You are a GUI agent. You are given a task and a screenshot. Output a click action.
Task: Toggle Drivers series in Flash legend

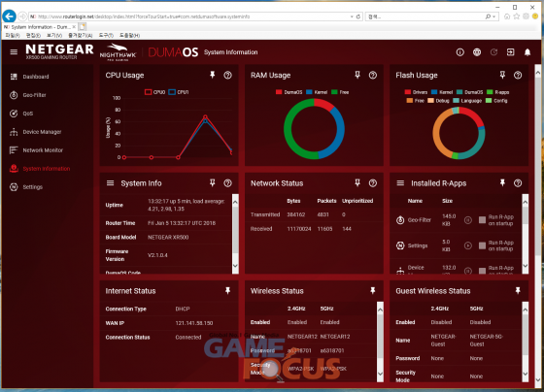point(416,92)
